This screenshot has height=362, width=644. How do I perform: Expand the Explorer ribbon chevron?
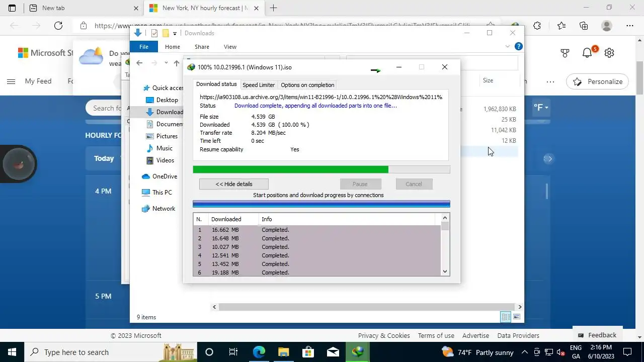pyautogui.click(x=508, y=46)
